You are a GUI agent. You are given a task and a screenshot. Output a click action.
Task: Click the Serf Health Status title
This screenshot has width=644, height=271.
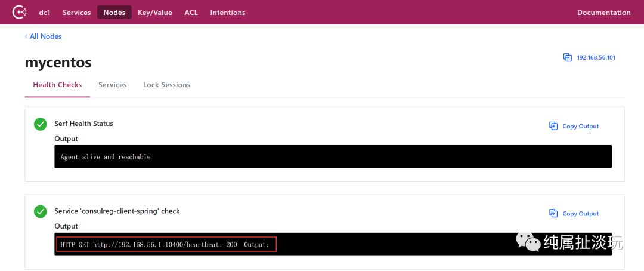tap(84, 124)
